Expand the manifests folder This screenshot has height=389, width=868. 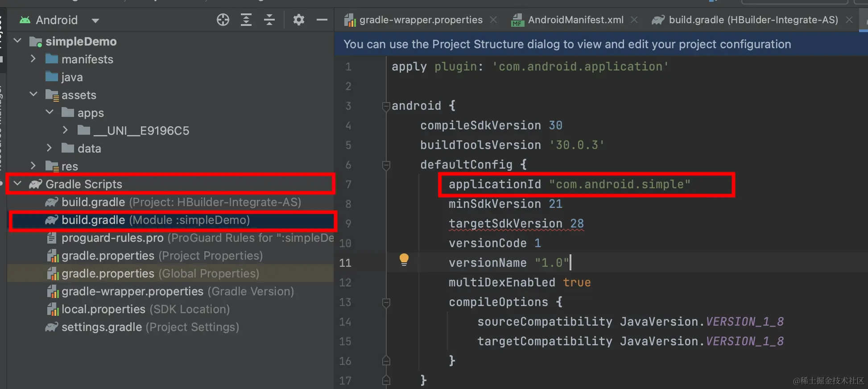33,59
